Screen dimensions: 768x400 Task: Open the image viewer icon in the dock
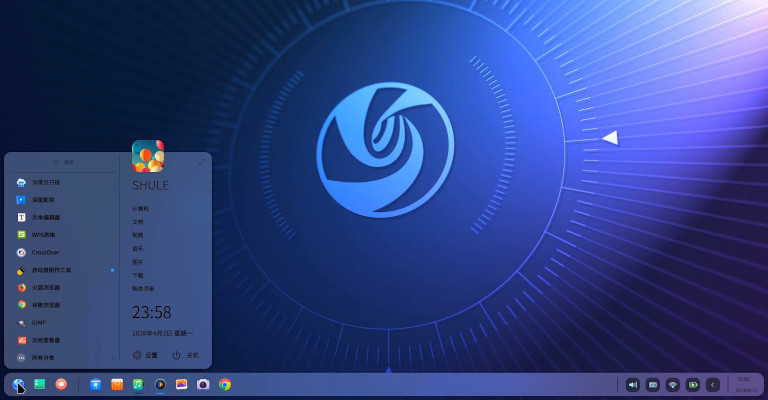point(182,384)
